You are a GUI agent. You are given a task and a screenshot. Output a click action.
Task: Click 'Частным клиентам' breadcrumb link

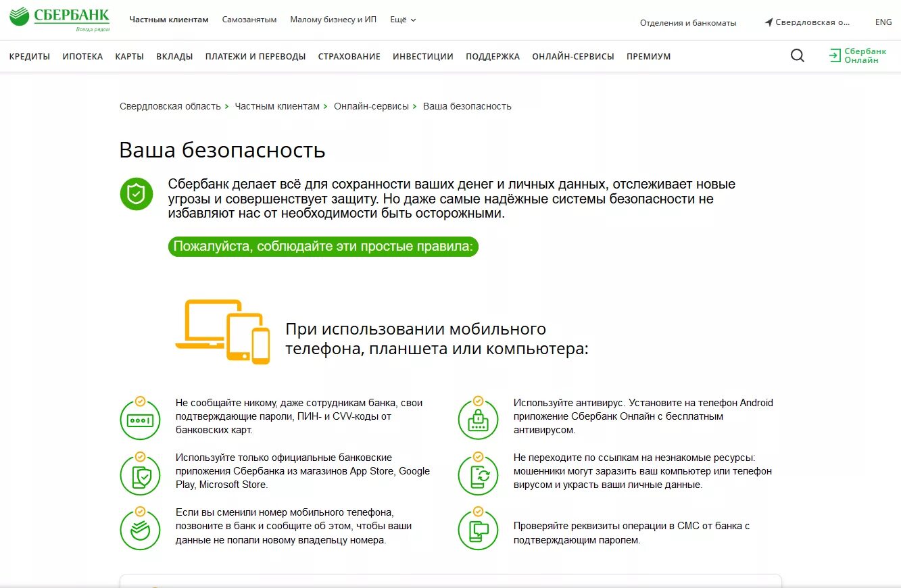pyautogui.click(x=277, y=106)
